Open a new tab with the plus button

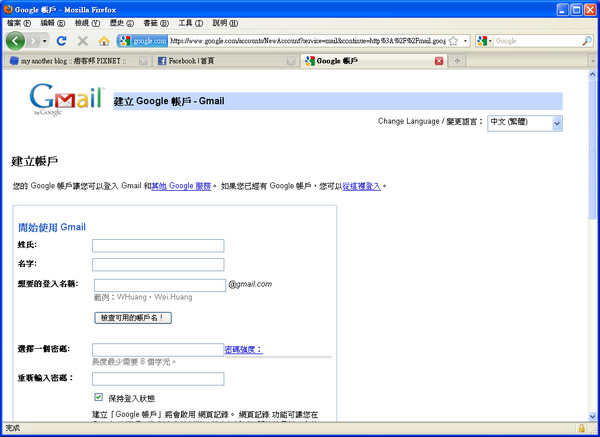pyautogui.click(x=457, y=61)
